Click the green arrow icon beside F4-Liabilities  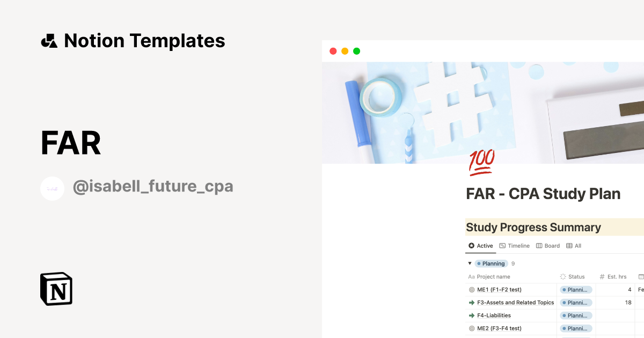[471, 315]
